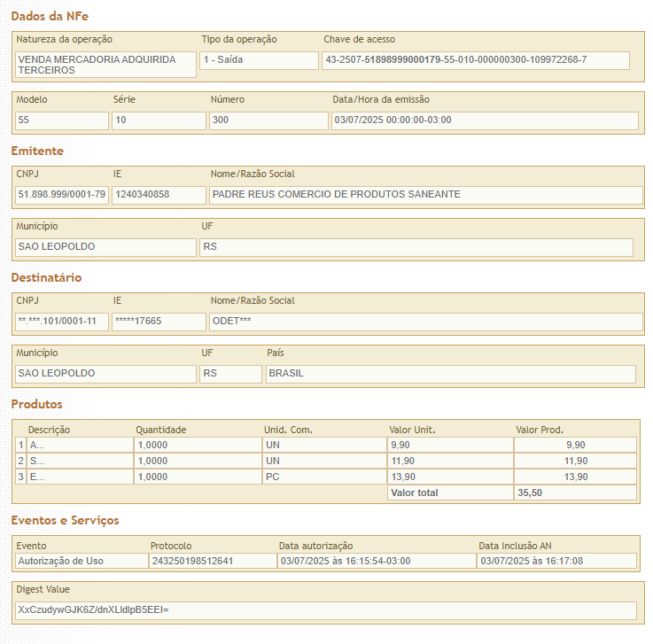This screenshot has width=653, height=644.
Task: Click the Valor Unit. column header
Action: pyautogui.click(x=412, y=430)
